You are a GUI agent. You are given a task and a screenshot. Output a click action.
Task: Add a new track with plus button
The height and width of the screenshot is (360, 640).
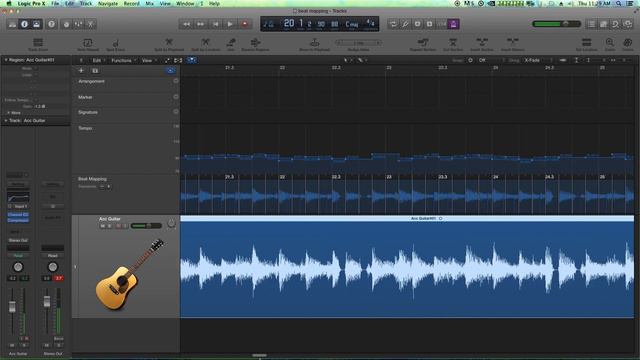point(81,71)
